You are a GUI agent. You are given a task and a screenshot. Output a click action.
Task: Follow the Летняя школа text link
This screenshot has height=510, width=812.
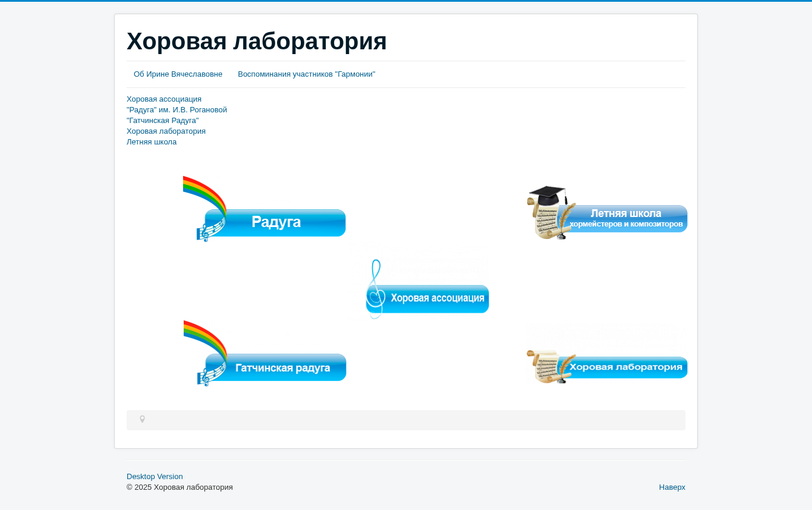click(152, 142)
